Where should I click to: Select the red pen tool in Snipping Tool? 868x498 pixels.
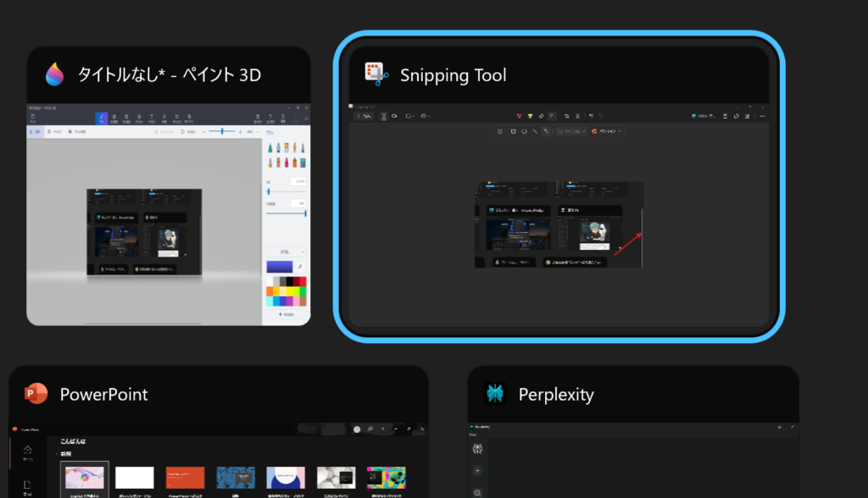point(520,116)
